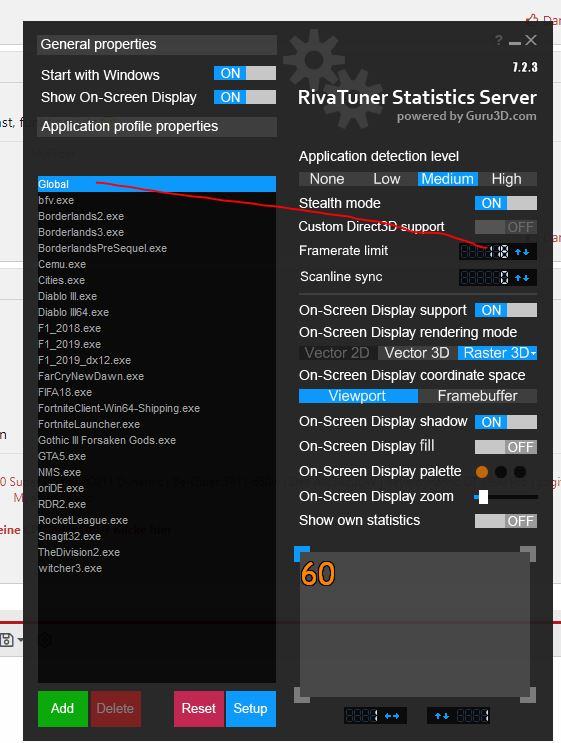561x743 pixels.
Task: Select Cemu.exe profile
Action: 157,264
